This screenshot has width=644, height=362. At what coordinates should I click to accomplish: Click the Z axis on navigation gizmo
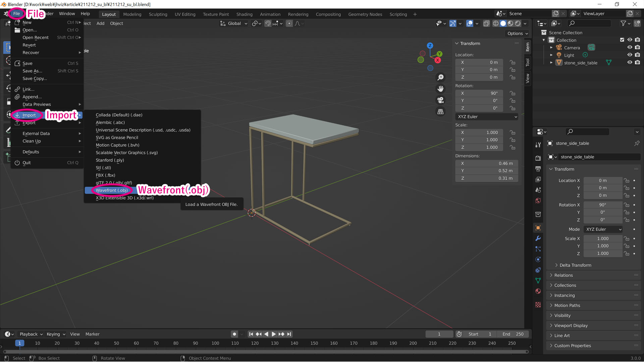click(x=430, y=46)
